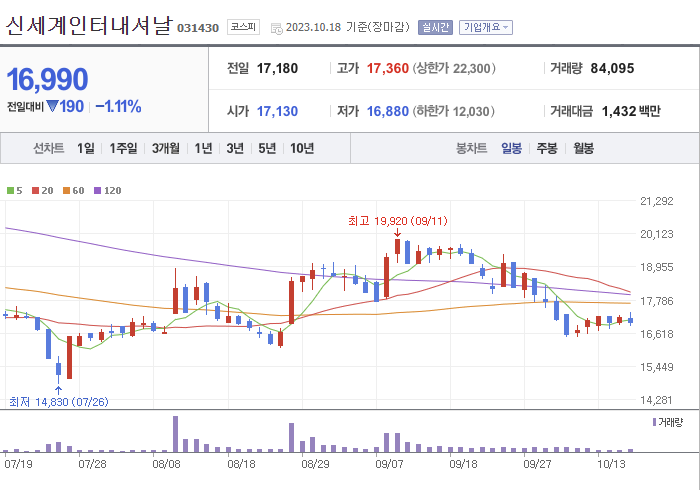Show the 3년 line chart
Viewport: 700px width, 490px height.
click(235, 148)
